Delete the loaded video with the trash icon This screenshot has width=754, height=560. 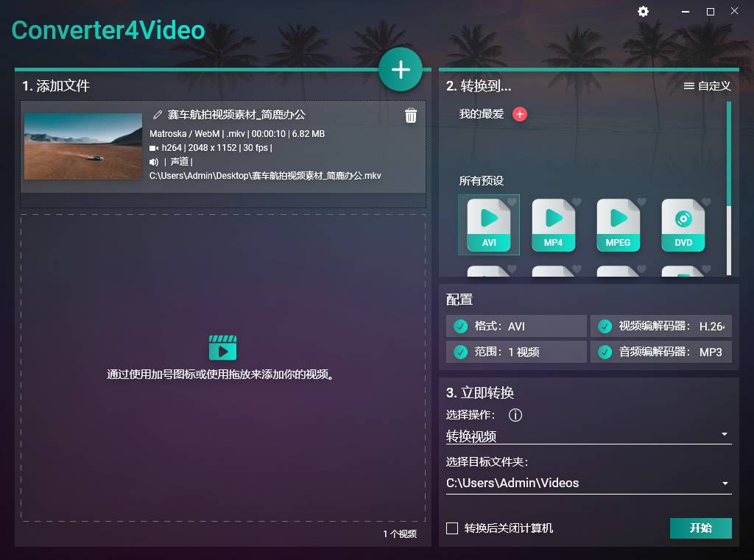point(411,116)
